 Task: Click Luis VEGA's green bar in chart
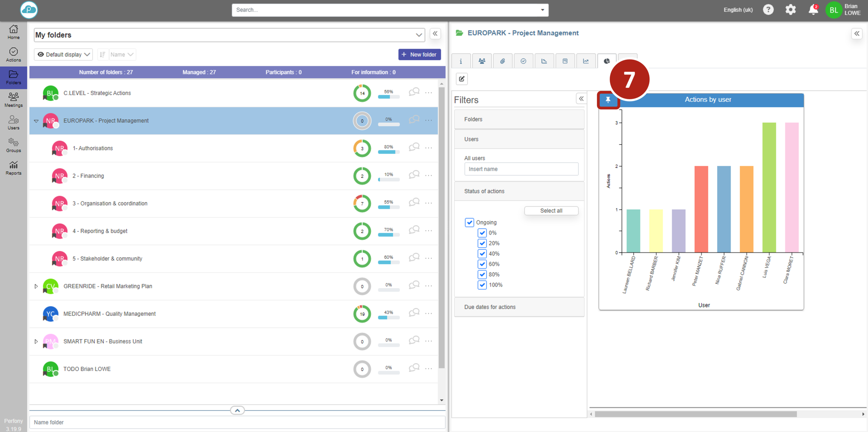tap(769, 187)
